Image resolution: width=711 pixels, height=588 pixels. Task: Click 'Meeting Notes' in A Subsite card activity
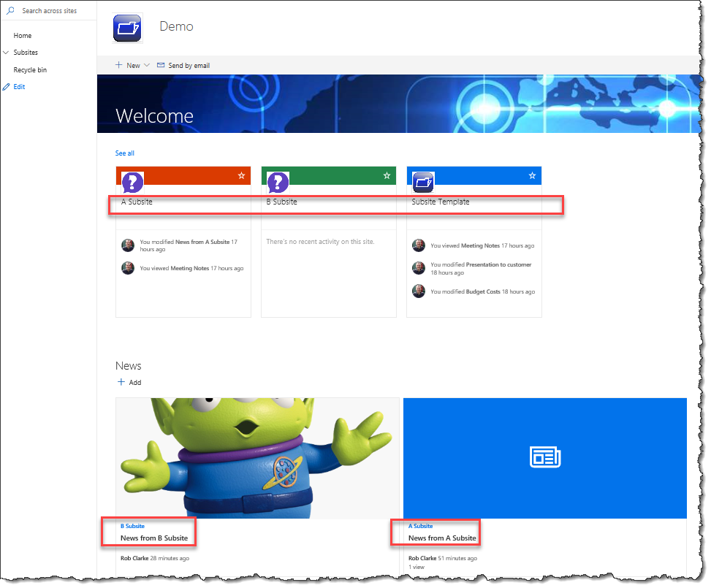189,268
